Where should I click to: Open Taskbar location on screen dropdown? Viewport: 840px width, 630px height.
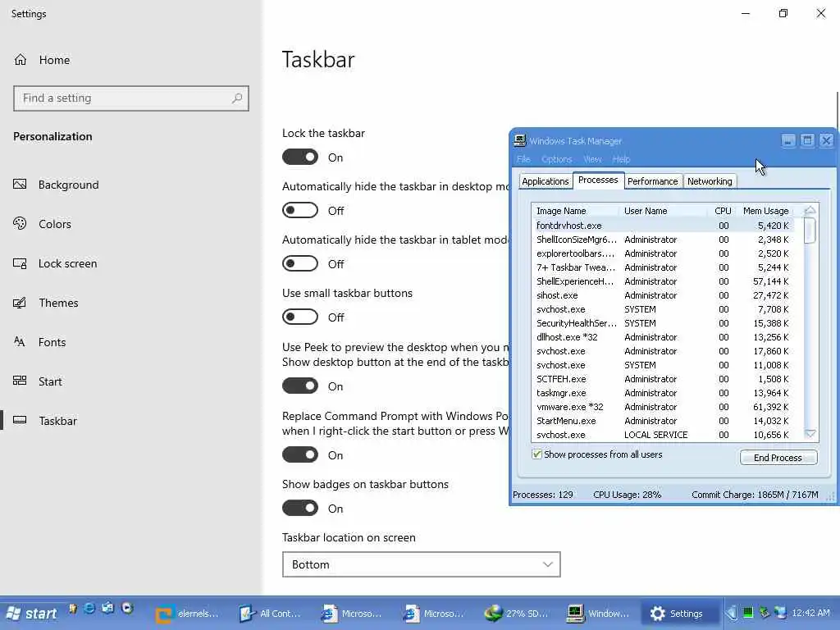pos(421,564)
